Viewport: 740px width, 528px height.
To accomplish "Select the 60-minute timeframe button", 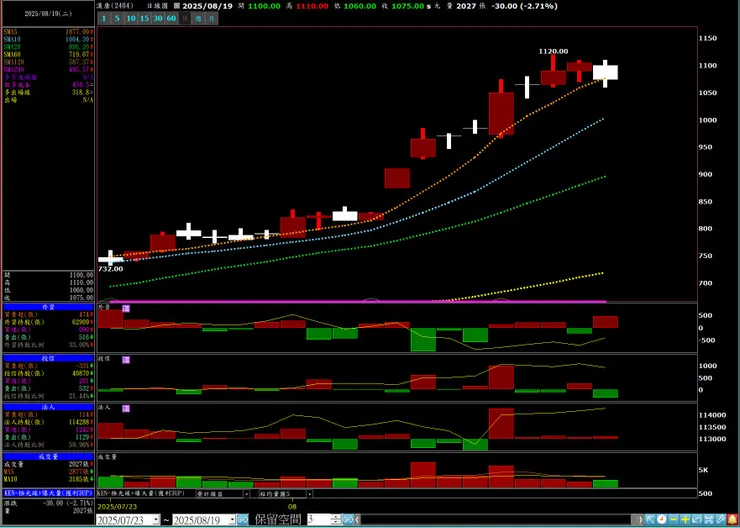I will 171,18.
